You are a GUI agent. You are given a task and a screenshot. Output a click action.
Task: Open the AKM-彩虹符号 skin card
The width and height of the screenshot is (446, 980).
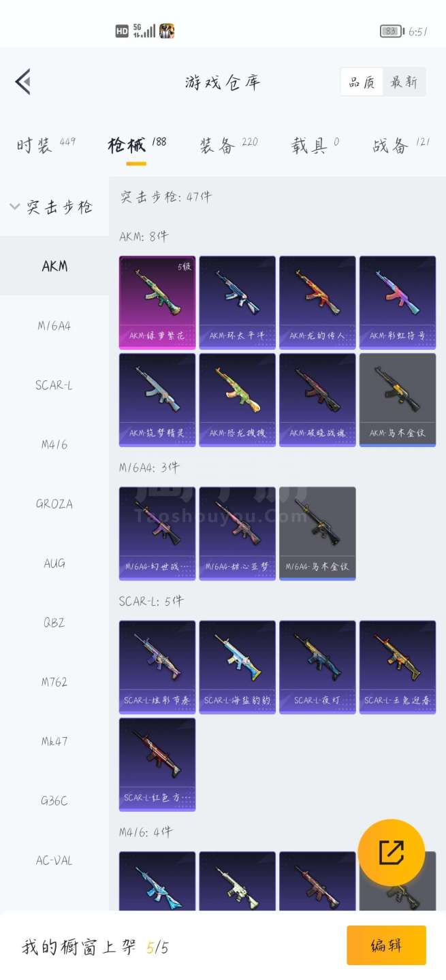coord(398,302)
